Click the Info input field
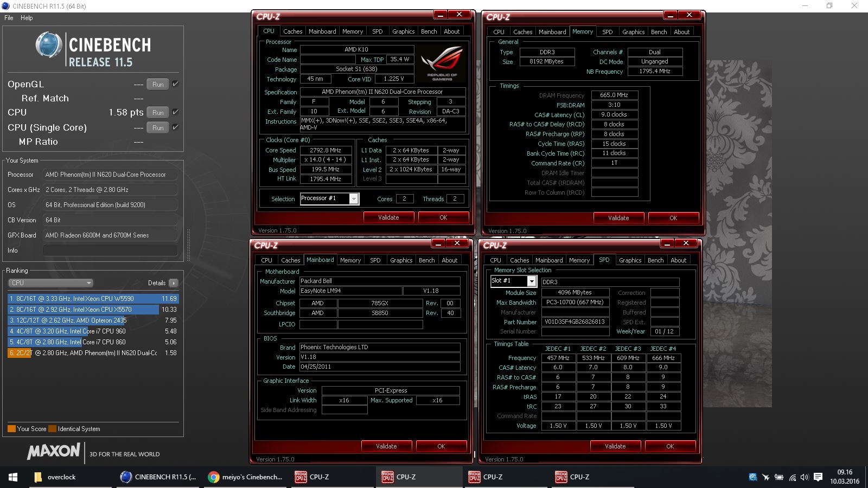Viewport: 868px width, 488px height. coord(110,251)
